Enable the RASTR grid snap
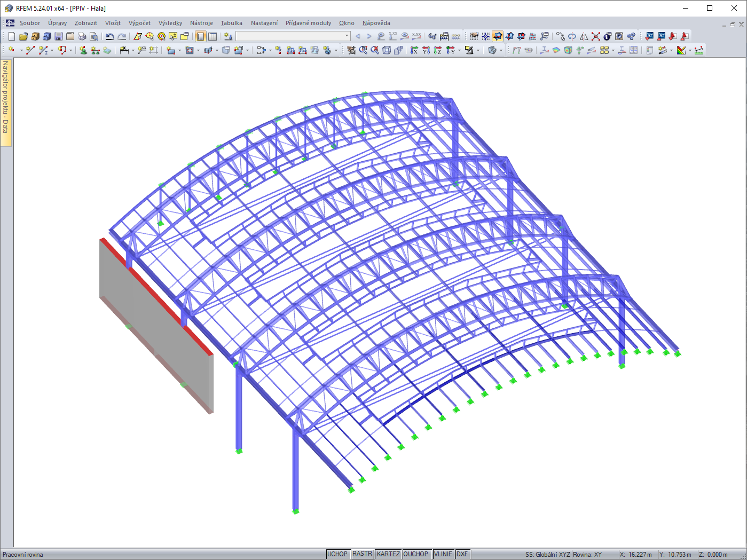 pos(362,554)
